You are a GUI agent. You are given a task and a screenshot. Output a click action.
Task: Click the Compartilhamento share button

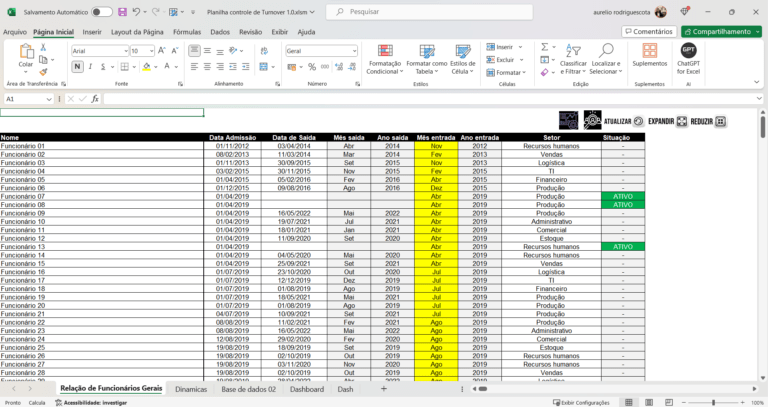point(721,31)
